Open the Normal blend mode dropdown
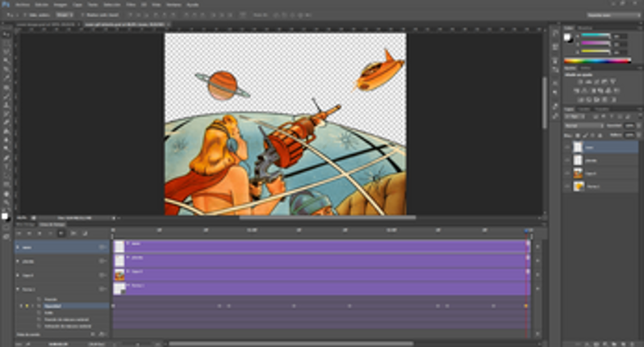The width and height of the screenshot is (644, 347). point(583,126)
